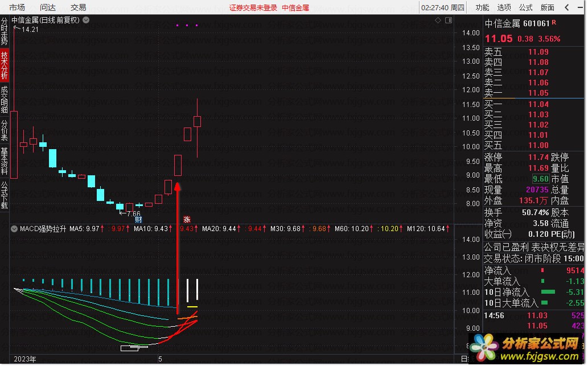Click the 14.21 high price label

[30, 29]
